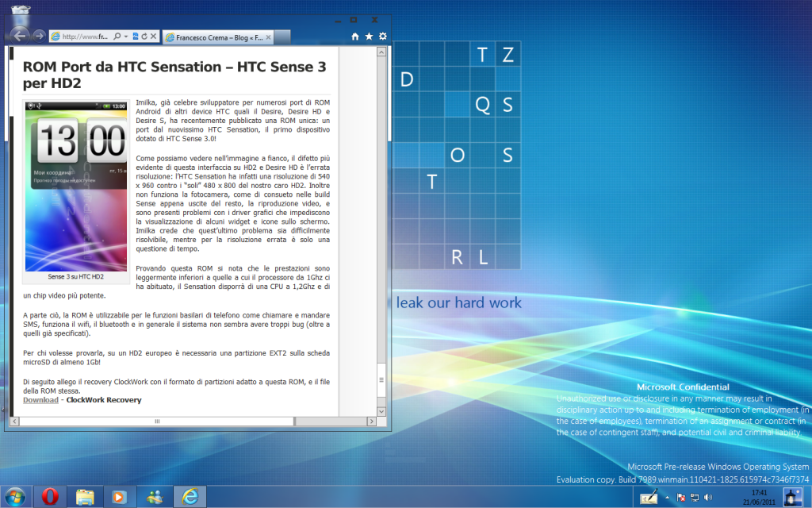
Task: Click the vertical scrollbar up arrow
Action: click(381, 52)
